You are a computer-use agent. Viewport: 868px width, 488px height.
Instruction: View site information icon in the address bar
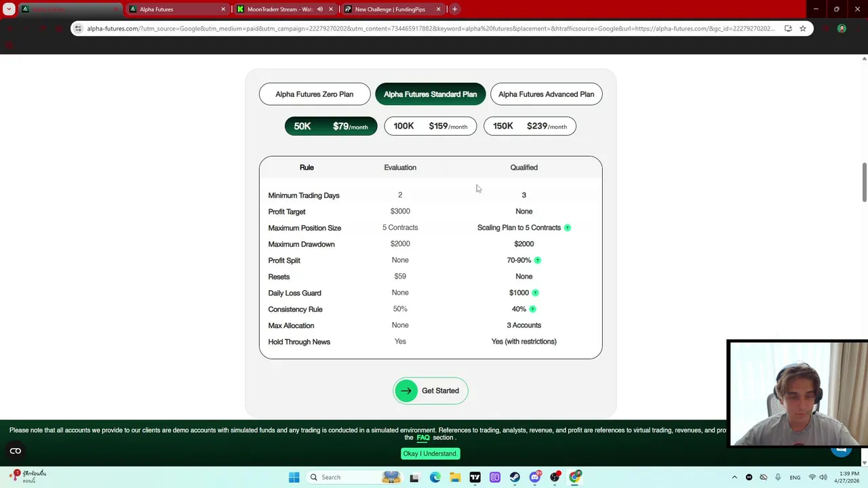click(78, 28)
